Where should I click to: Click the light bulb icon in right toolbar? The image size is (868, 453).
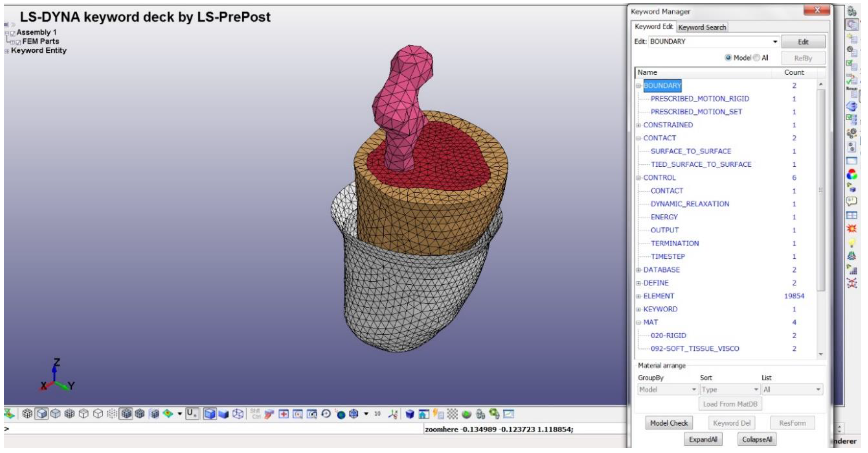pos(852,243)
